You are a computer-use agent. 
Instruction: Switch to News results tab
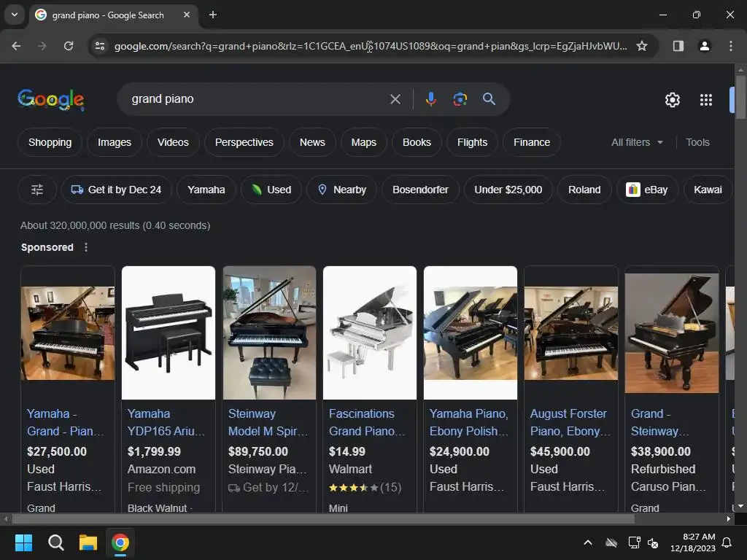point(312,142)
